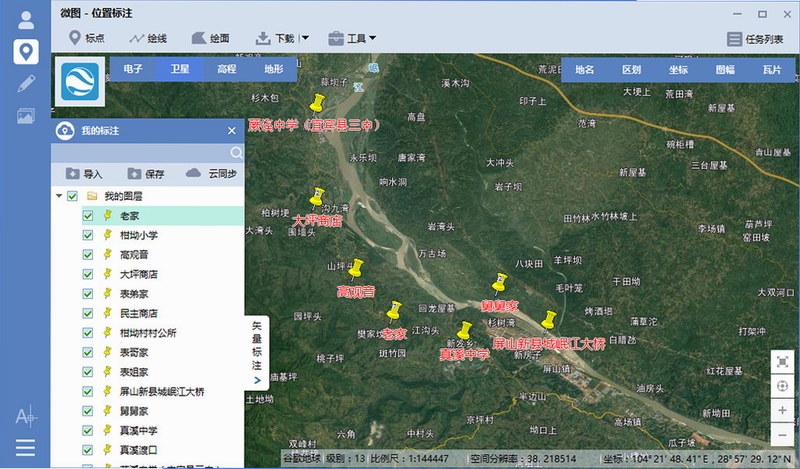Uncheck the 表弟家 checkbox
Screen dimensions: 800x469
coord(88,294)
